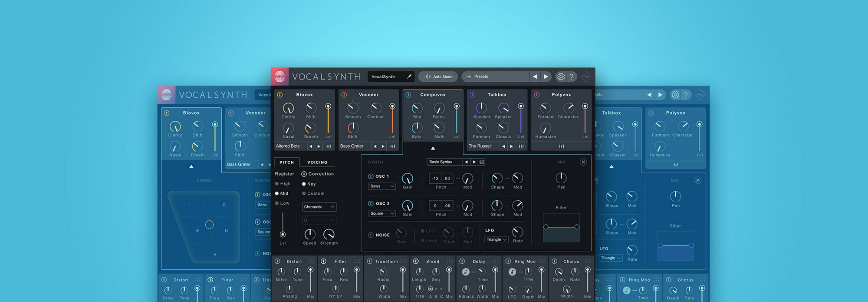Open the OSC 1 Saws waveform dropdown
The image size is (868, 302).
point(381,186)
